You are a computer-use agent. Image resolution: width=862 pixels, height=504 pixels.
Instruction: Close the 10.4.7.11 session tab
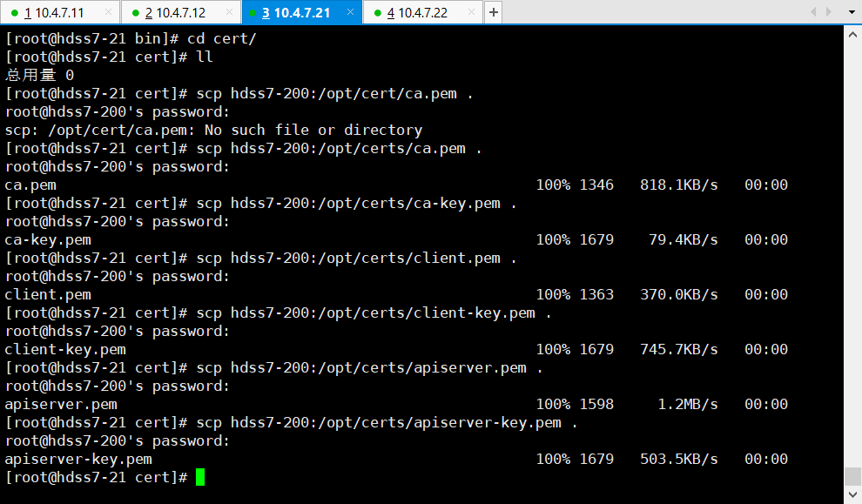point(108,12)
